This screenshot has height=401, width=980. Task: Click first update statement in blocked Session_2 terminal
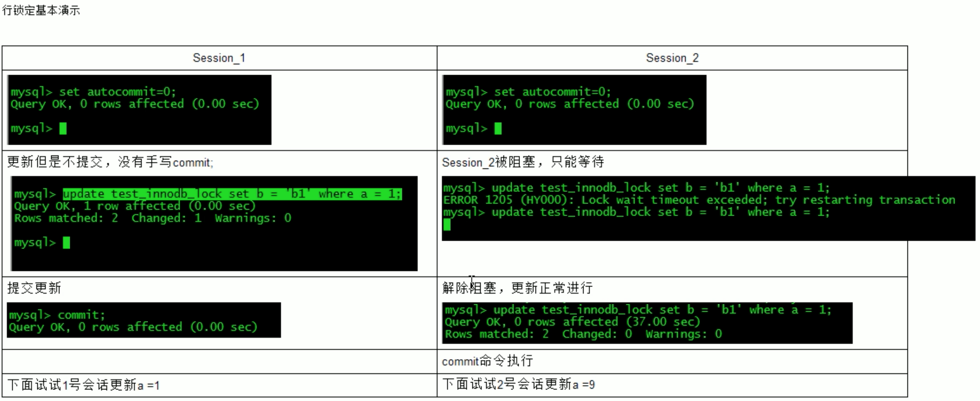[x=636, y=188]
